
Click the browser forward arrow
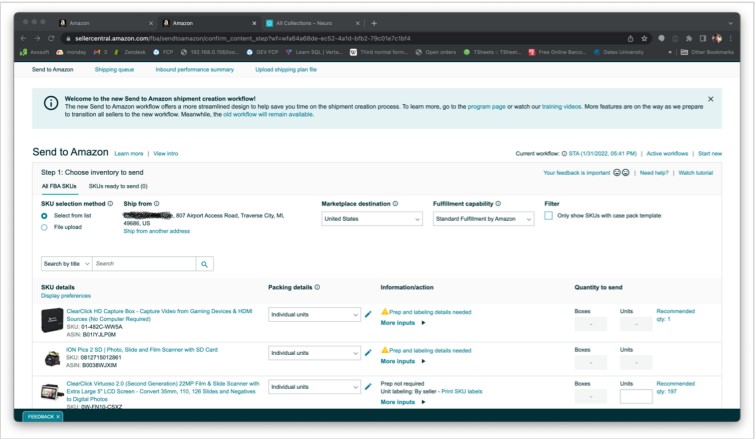click(x=37, y=38)
